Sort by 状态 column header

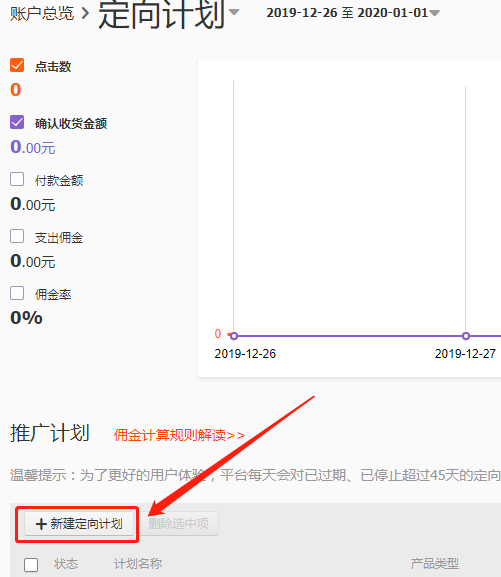(66, 564)
